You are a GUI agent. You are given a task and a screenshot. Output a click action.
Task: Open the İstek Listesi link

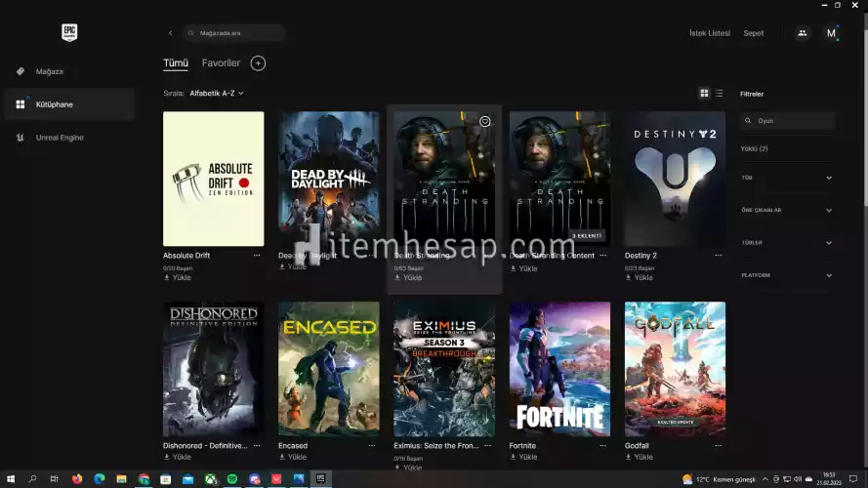click(710, 33)
